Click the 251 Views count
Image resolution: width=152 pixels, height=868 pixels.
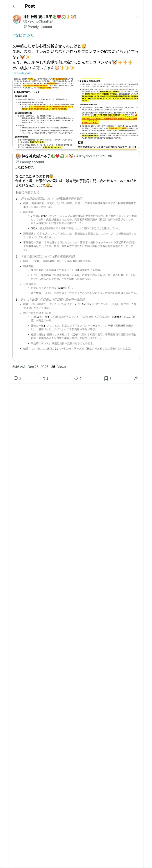point(58,367)
